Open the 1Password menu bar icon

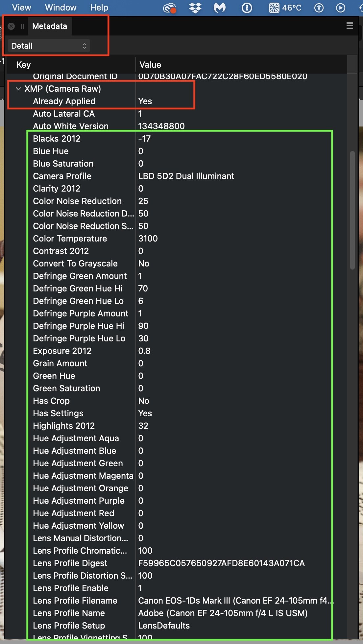click(x=247, y=8)
